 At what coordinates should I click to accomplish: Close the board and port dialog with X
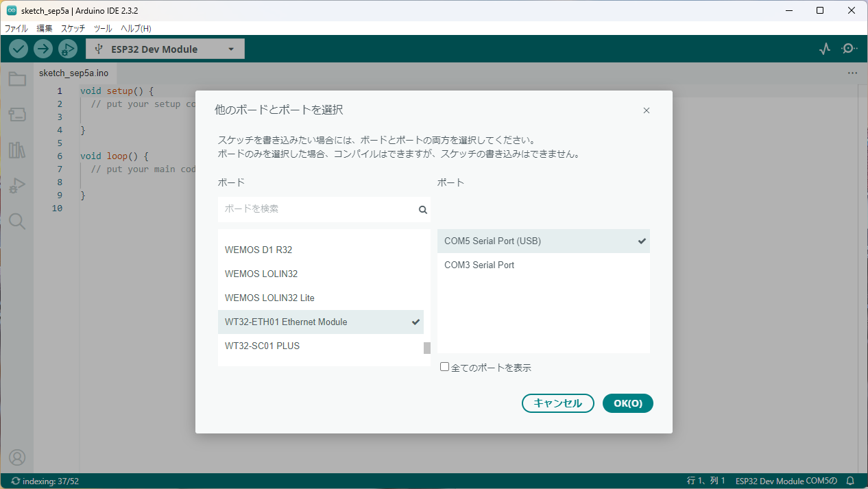tap(647, 110)
